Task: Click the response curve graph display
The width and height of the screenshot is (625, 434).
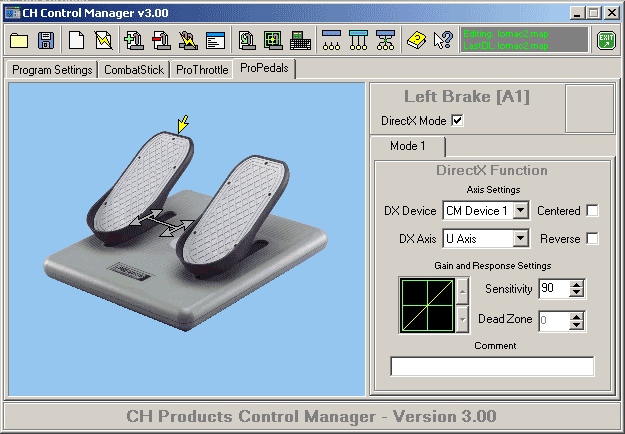Action: click(427, 305)
